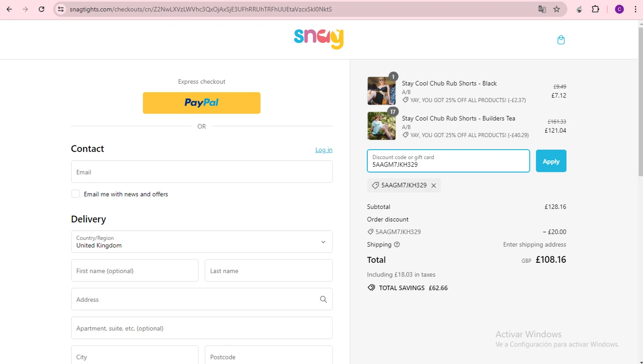Click the Snag logo
Image resolution: width=643 pixels, height=364 pixels.
(x=318, y=39)
